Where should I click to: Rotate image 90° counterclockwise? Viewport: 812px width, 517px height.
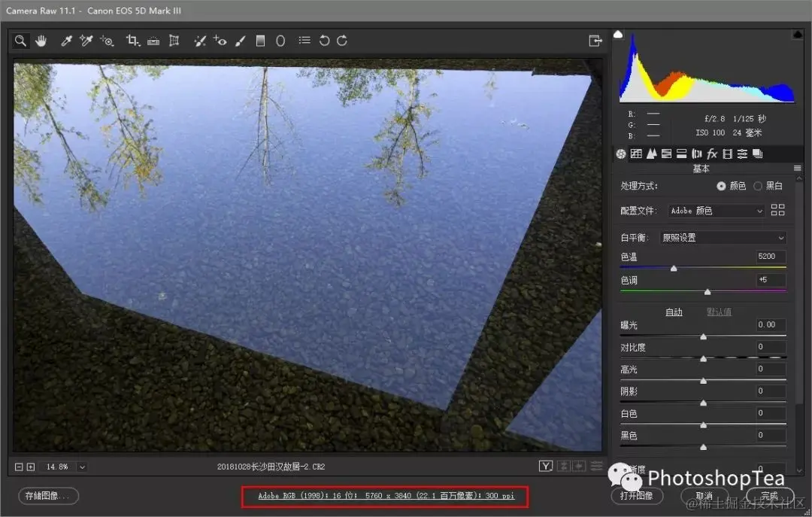point(324,41)
